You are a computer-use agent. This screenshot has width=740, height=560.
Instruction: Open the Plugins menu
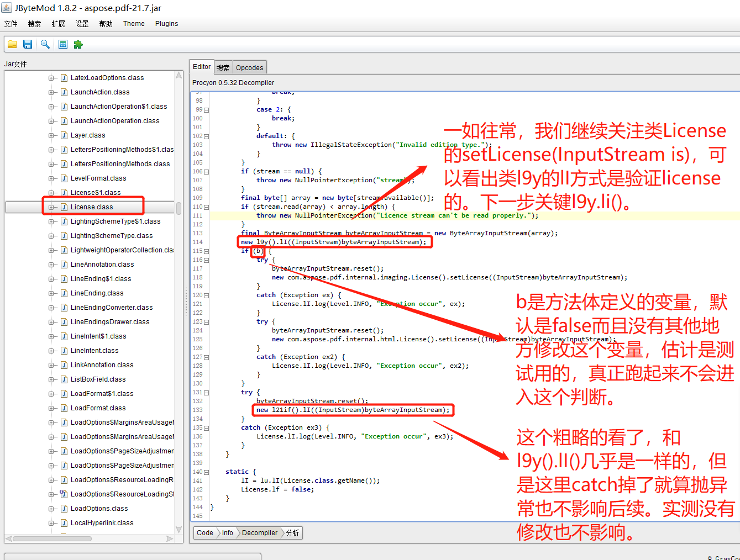click(x=166, y=24)
